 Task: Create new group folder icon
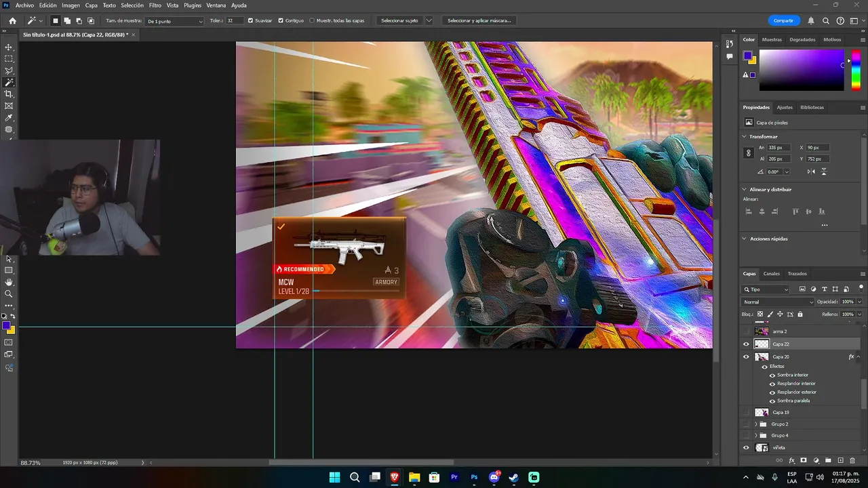828,461
